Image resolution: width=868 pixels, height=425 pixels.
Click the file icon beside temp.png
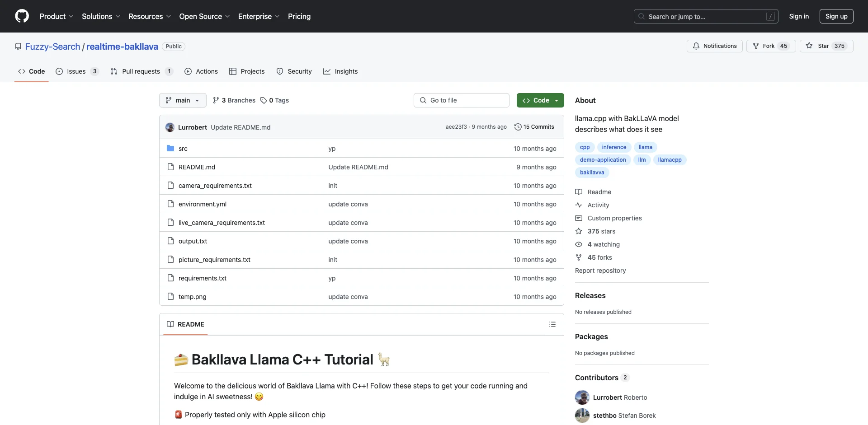(170, 296)
